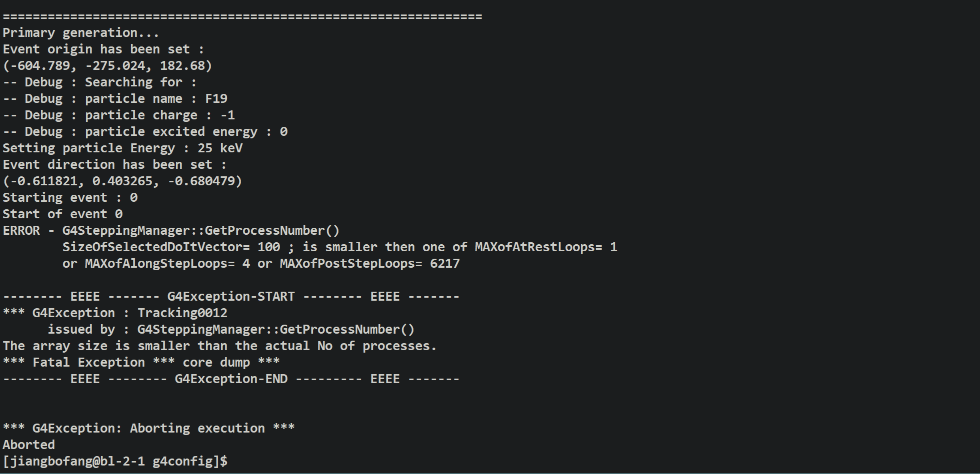Image resolution: width=980 pixels, height=474 pixels.
Task: Click the 'Setting particle Energy : 25 keV' line
Action: [122, 148]
